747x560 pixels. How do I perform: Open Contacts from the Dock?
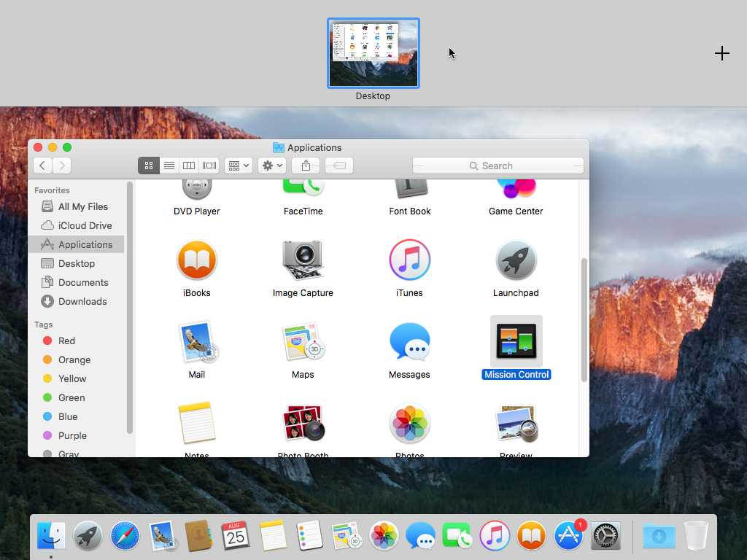(x=198, y=535)
